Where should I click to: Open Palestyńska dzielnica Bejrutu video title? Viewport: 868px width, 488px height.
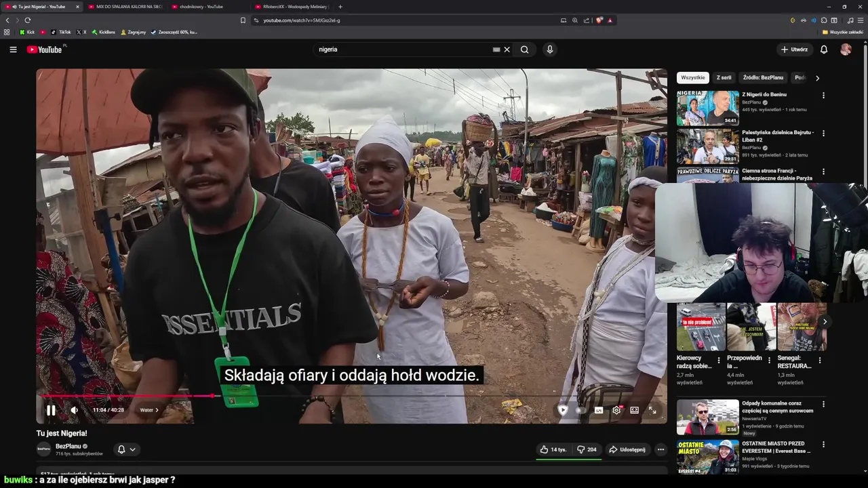[x=777, y=136]
